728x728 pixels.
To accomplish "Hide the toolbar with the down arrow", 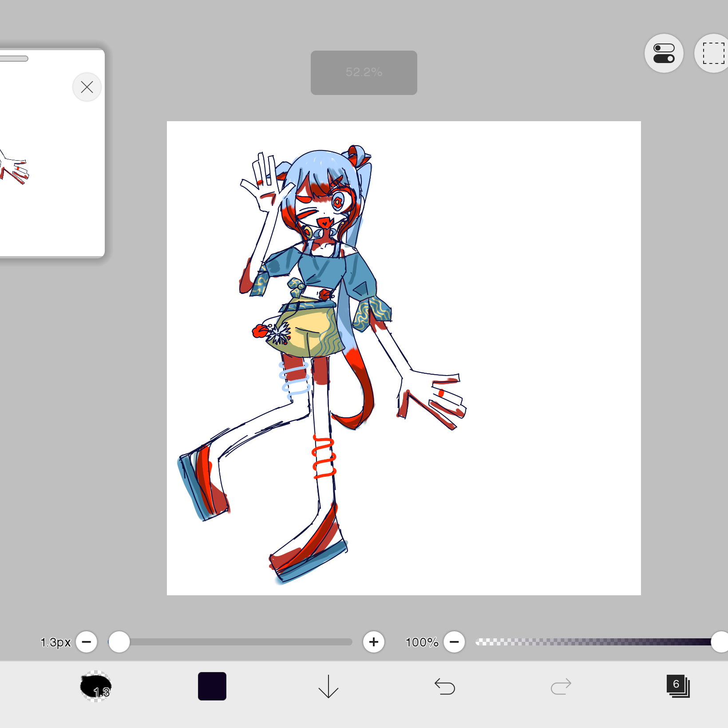I will coord(328,686).
